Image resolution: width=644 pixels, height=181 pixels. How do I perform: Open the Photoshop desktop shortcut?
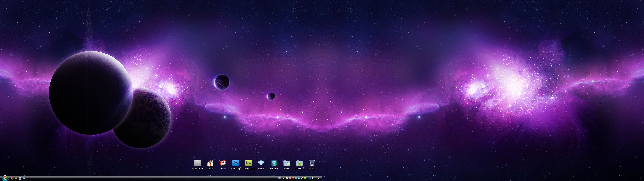[235, 163]
